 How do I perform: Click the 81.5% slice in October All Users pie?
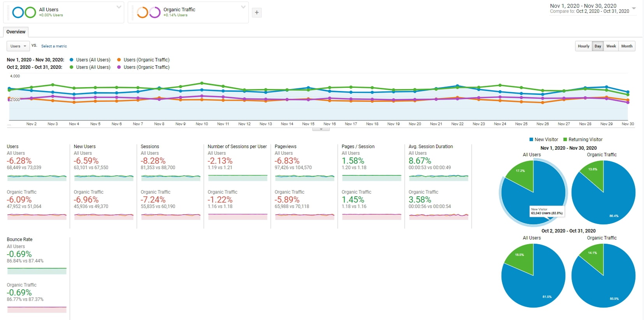click(537, 284)
